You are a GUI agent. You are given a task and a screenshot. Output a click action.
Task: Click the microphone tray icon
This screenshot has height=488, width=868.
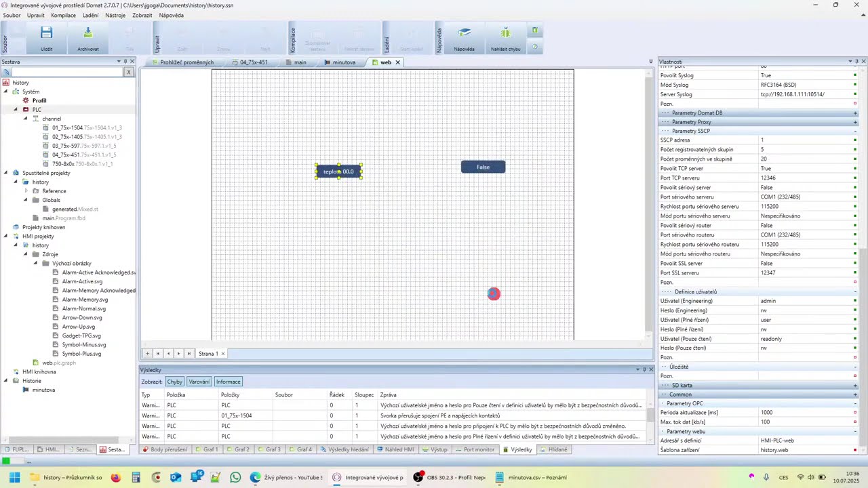coord(766,477)
